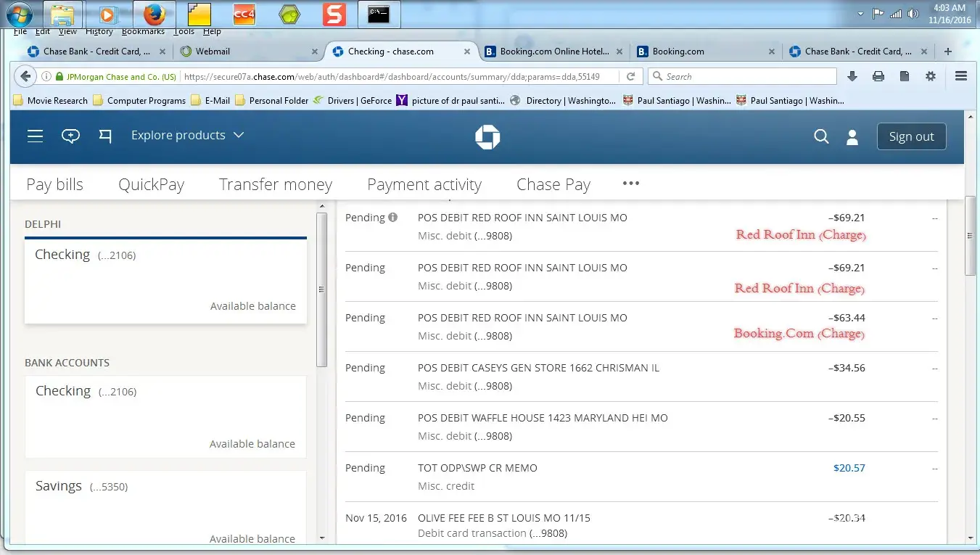Click the Sign out button
Image resolution: width=980 pixels, height=555 pixels.
point(911,136)
